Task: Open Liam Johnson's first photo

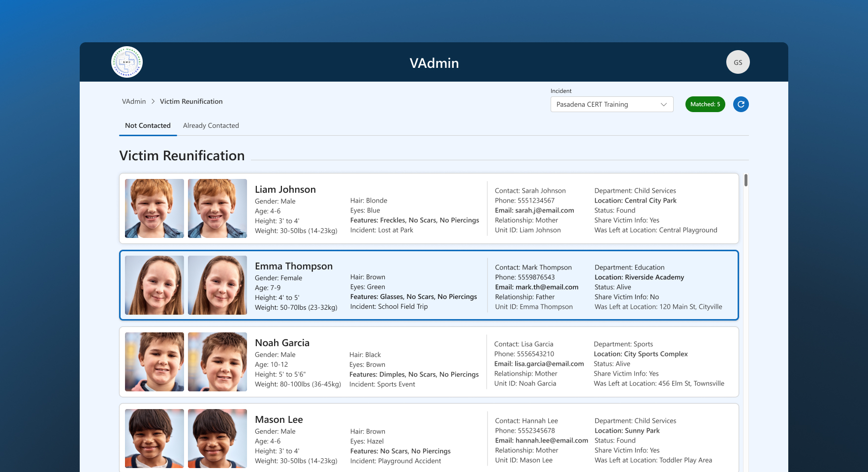Action: tap(155, 208)
